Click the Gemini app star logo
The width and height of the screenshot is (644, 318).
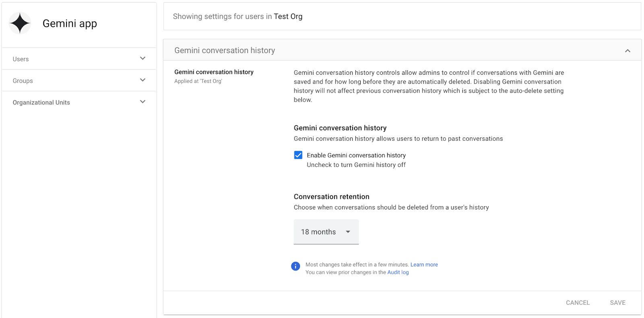pyautogui.click(x=20, y=23)
